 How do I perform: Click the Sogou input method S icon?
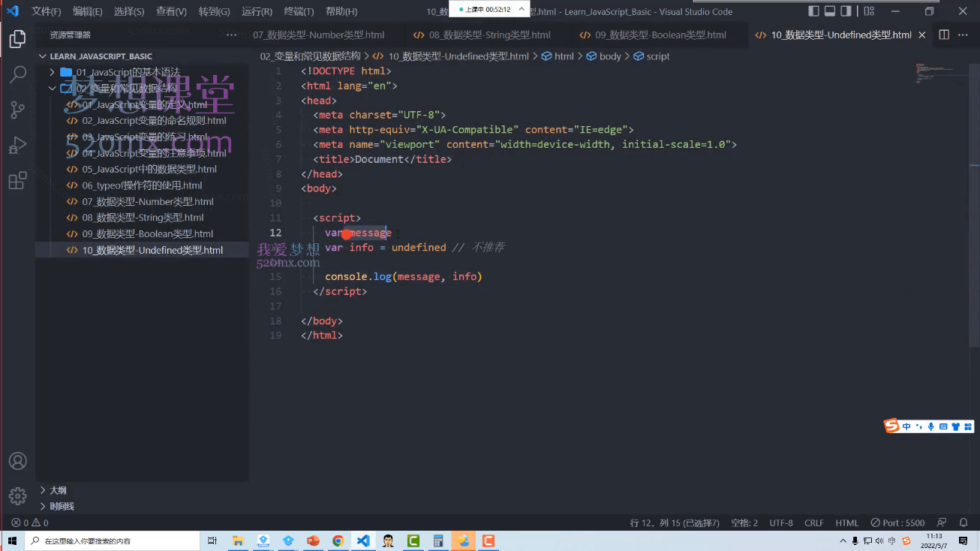tap(891, 426)
